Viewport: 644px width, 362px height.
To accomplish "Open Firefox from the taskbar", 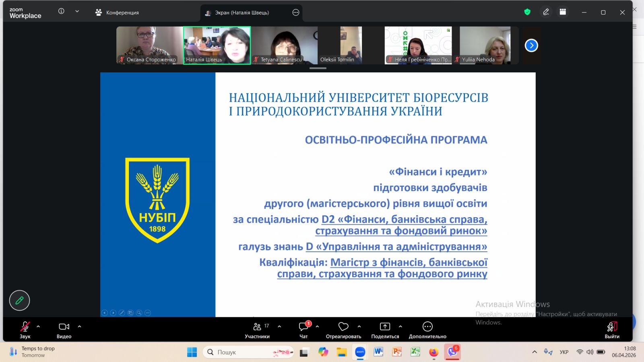I will pos(433,352).
